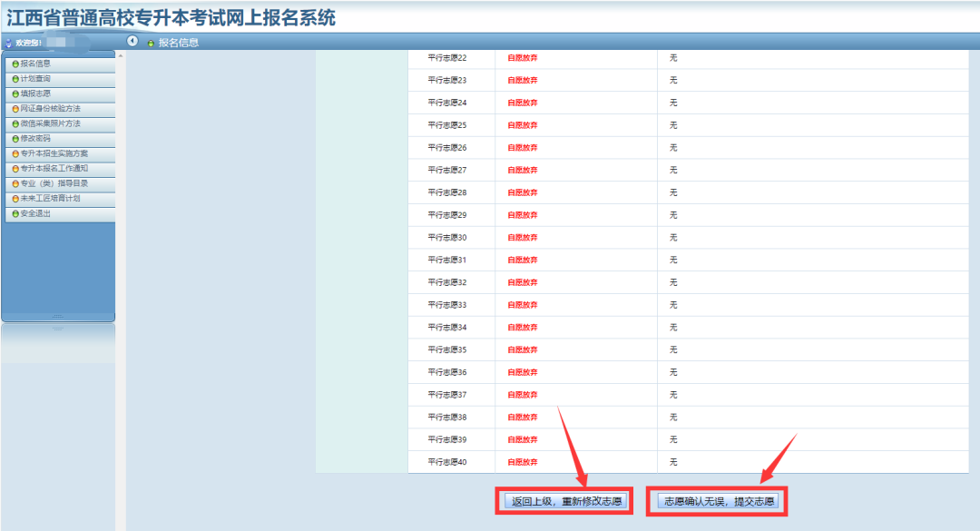Screen dimensions: 980x531
Task: Open 计划查询 in the sidebar menu
Action: point(60,79)
